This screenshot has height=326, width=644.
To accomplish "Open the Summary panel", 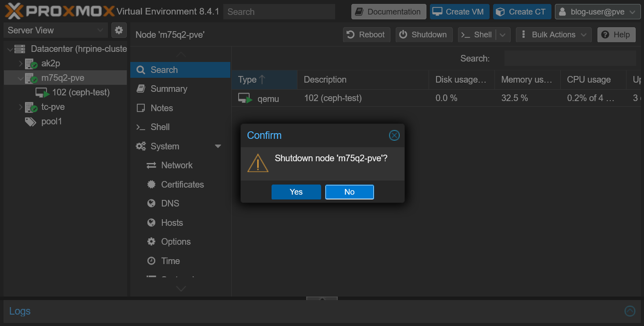I will coord(180,89).
